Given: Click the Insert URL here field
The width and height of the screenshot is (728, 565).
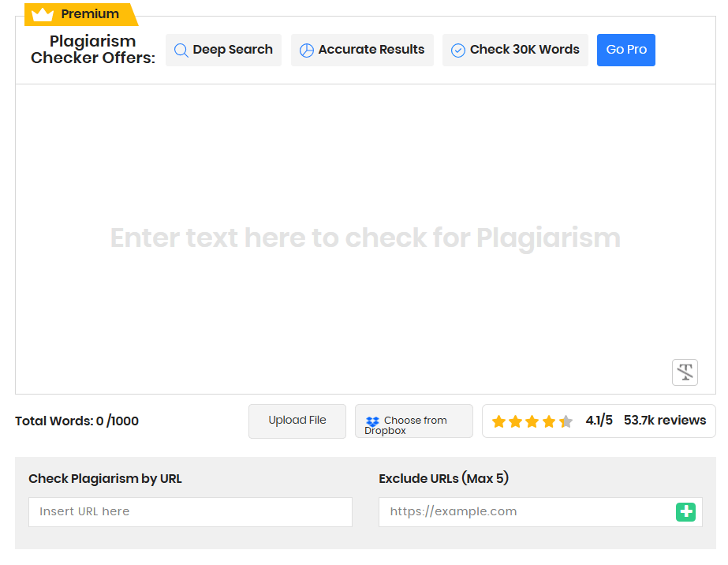Looking at the screenshot, I should click(189, 511).
